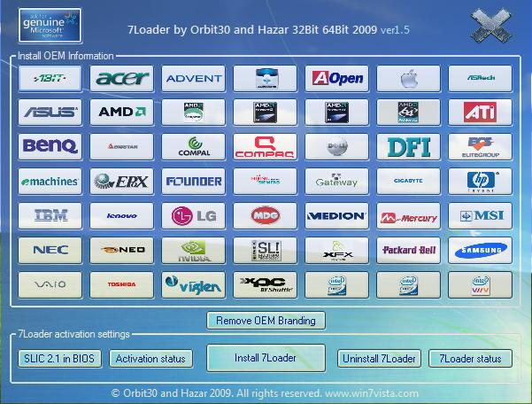Select the Lenovo OEM logo
The width and height of the screenshot is (532, 404).
pyautogui.click(x=122, y=216)
